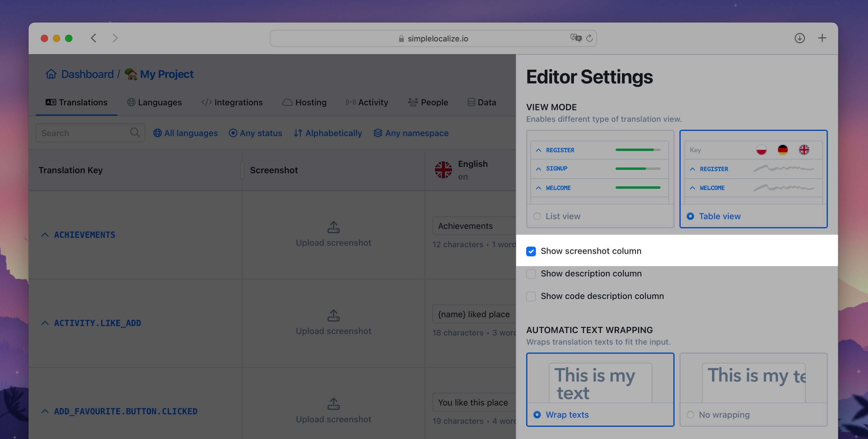Screen dimensions: 868x439
Task: Enable Show code description column checkbox
Action: pos(531,297)
